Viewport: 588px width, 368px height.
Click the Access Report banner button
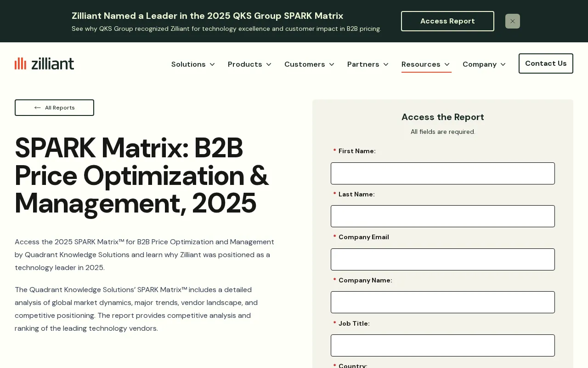click(x=447, y=21)
